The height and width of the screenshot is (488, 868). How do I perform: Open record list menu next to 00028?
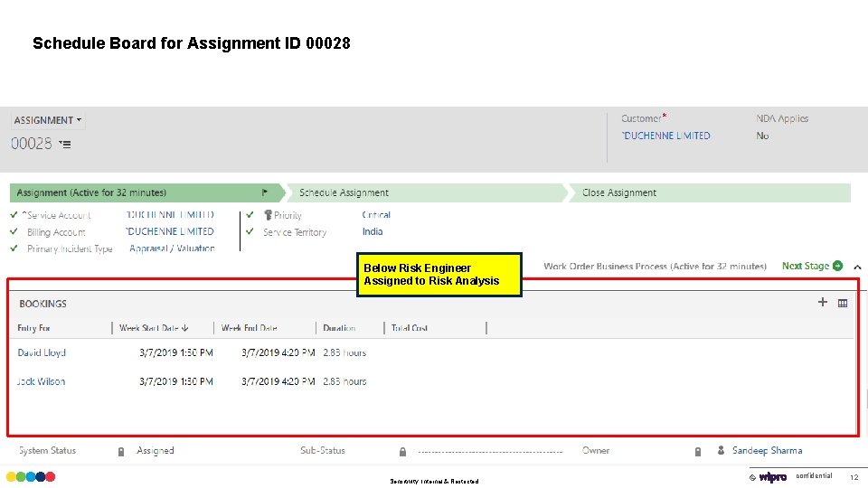click(65, 145)
